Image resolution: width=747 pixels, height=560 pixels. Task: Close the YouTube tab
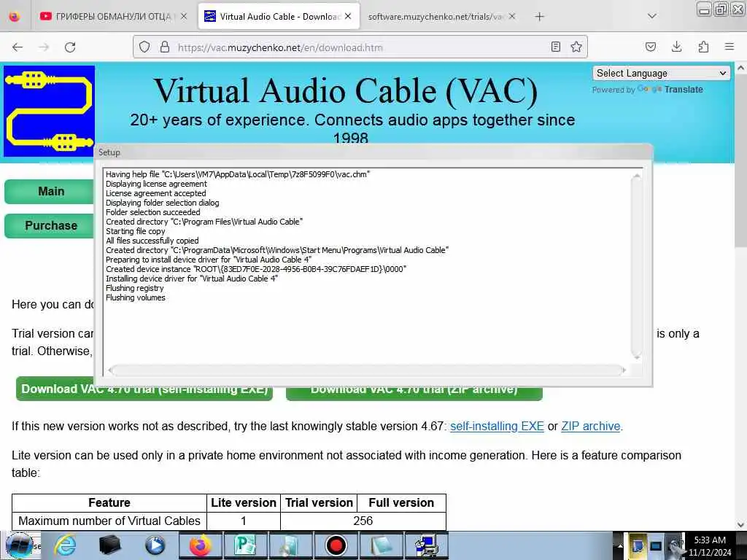point(184,17)
